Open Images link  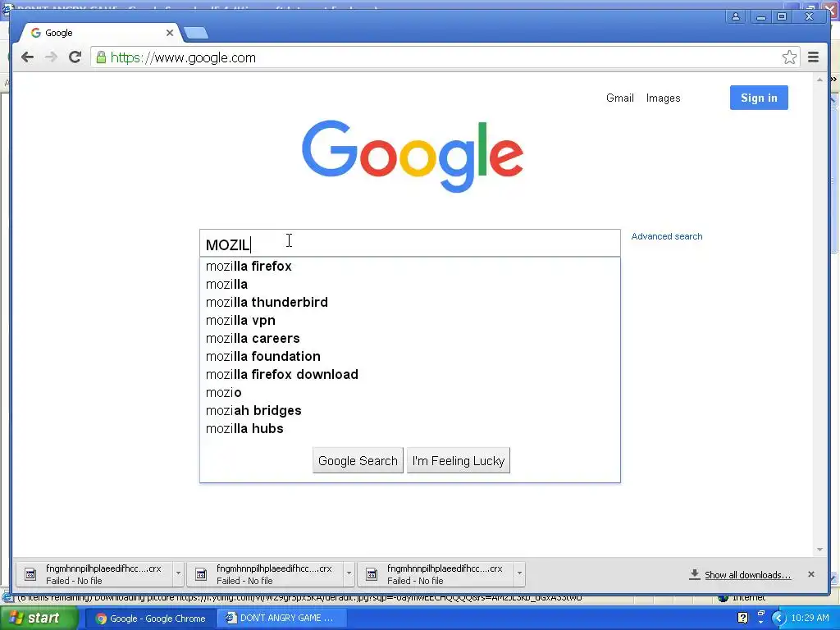(663, 98)
